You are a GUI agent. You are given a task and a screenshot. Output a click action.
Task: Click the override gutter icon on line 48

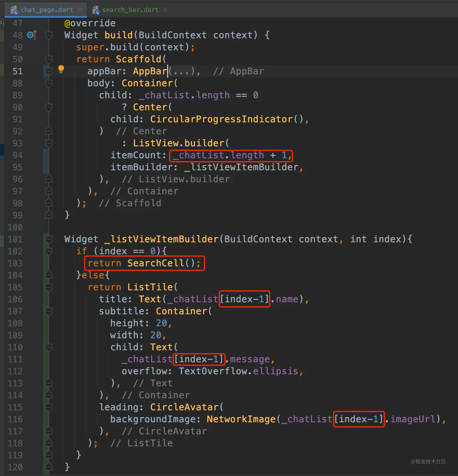pos(32,35)
